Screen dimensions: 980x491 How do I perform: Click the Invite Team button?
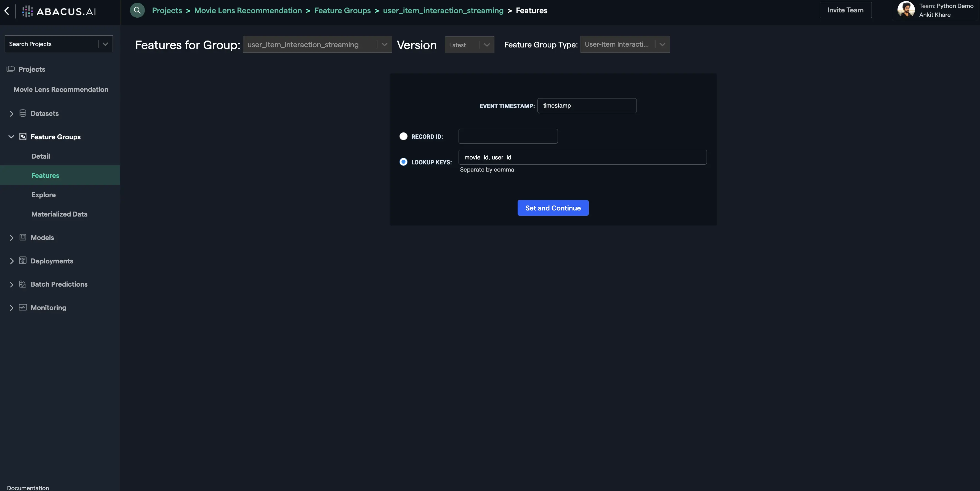point(845,10)
